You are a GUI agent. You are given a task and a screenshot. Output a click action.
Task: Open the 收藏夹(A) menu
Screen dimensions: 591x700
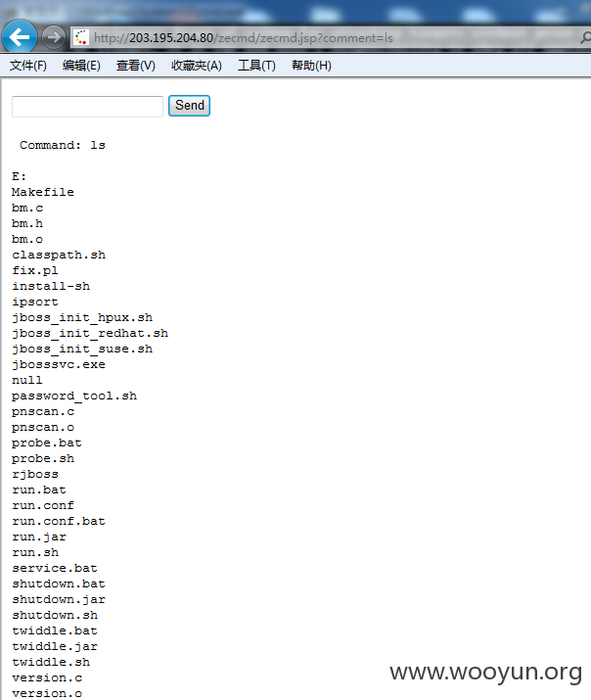197,66
